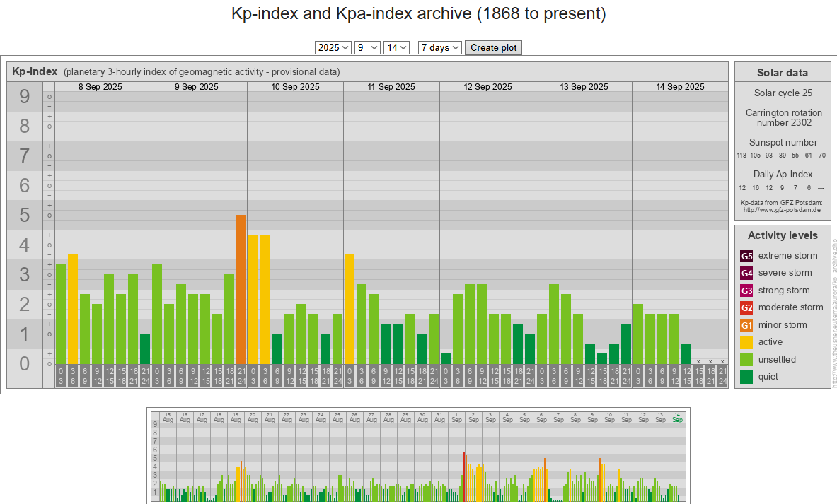Click the G3 strong storm badge
This screenshot has height=504, width=837.
coord(746,291)
